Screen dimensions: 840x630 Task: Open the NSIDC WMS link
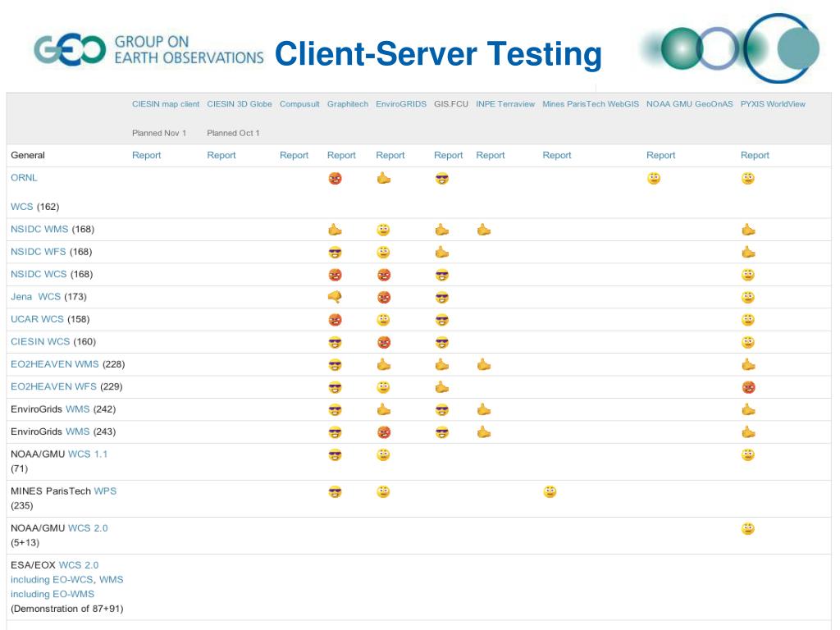pyautogui.click(x=39, y=230)
